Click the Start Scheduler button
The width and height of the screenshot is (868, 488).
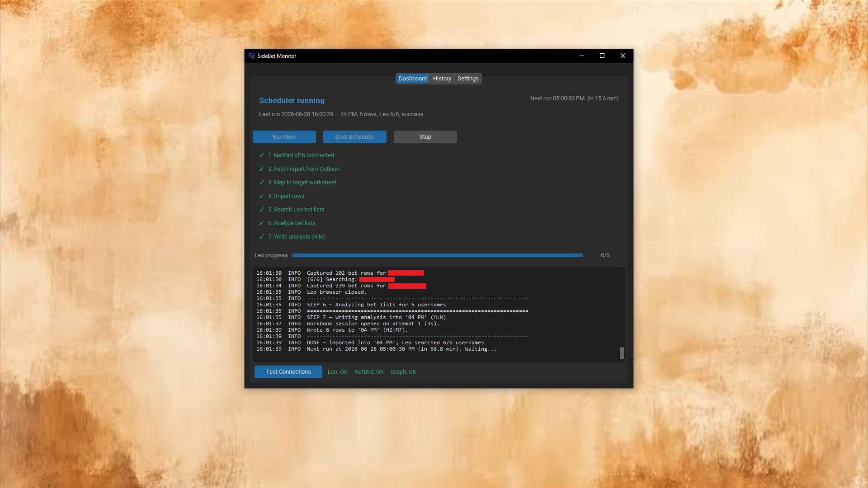[x=354, y=137]
